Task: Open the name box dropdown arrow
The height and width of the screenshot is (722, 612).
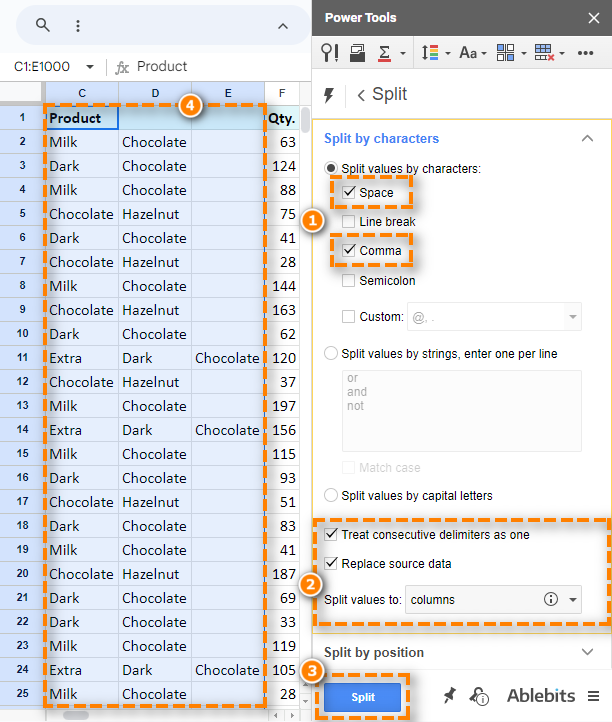Action: pyautogui.click(x=90, y=67)
